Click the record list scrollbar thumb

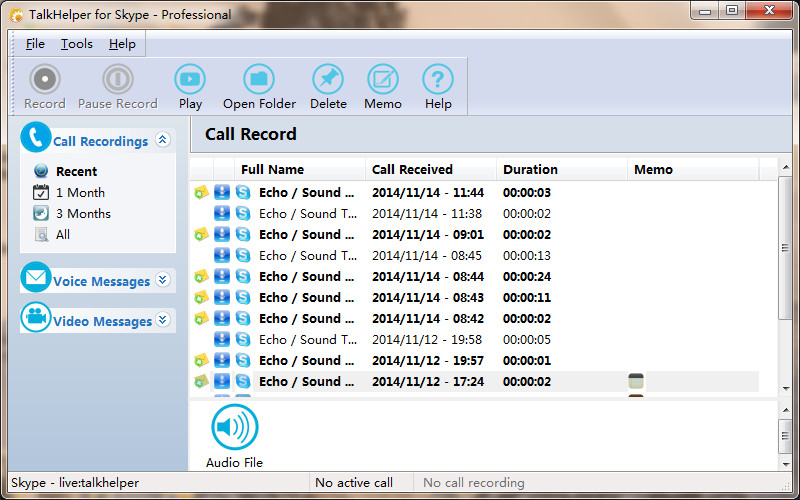(x=785, y=248)
